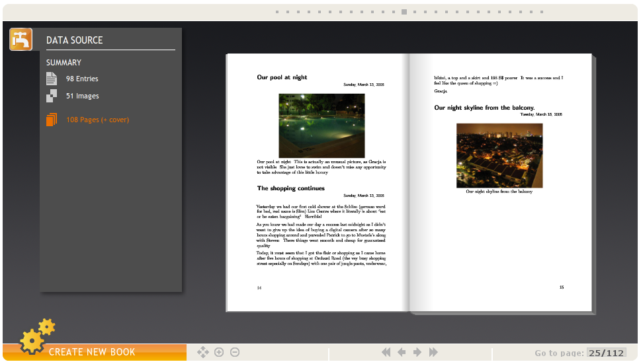The height and width of the screenshot is (364, 641).
Task: Go to the next page
Action: pyautogui.click(x=417, y=353)
